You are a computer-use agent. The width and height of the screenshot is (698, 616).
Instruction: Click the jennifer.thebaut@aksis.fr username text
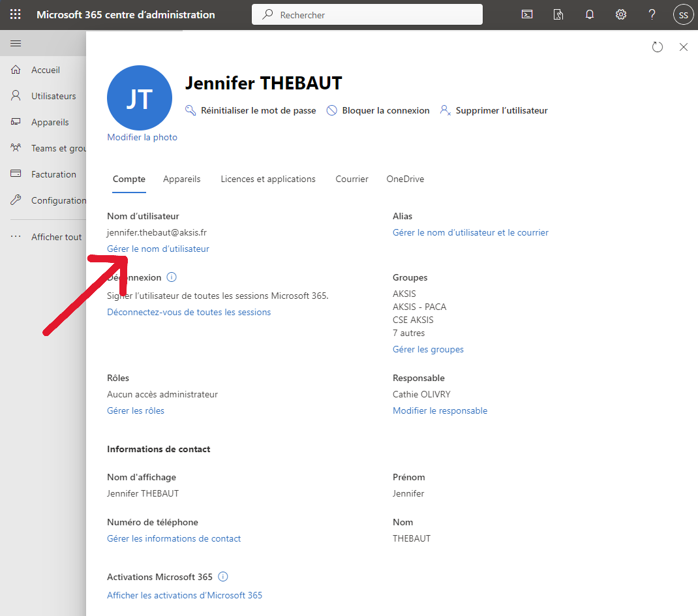pos(157,232)
